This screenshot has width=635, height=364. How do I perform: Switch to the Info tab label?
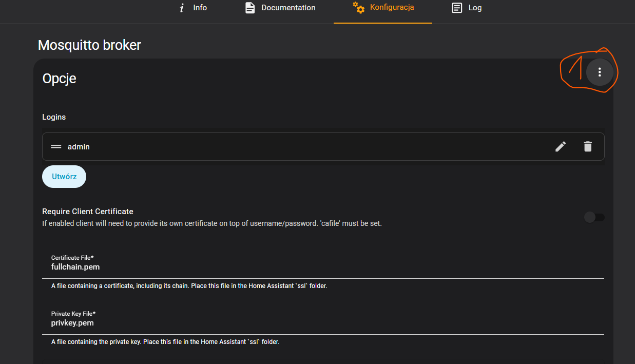[200, 8]
